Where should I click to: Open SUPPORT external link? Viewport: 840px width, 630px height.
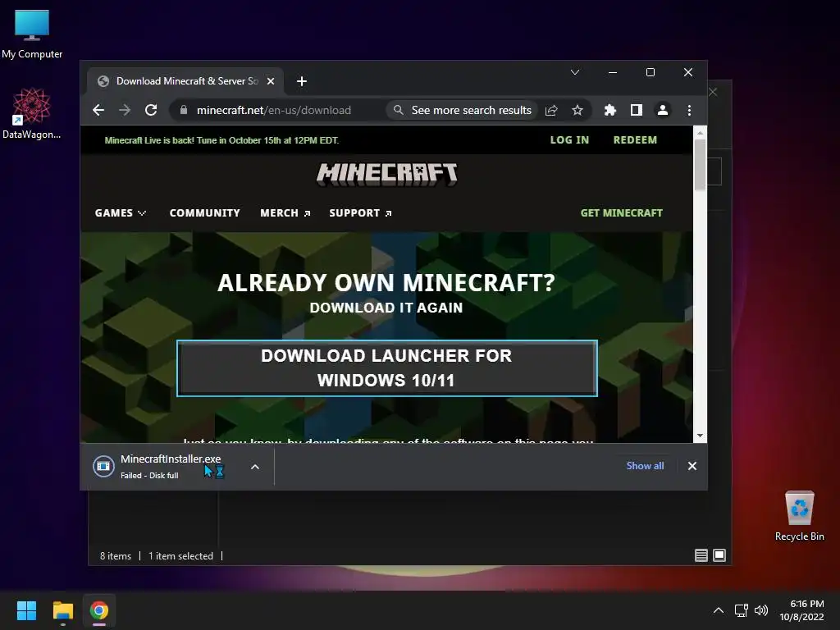coord(360,213)
